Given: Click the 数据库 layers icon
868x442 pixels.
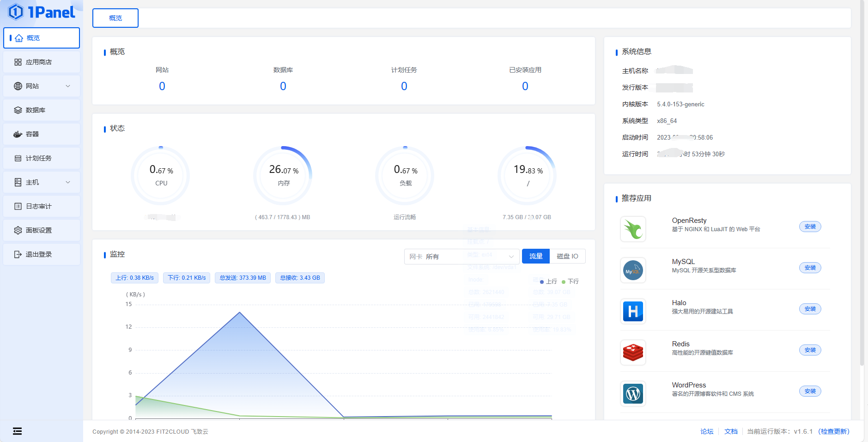Looking at the screenshot, I should (x=18, y=110).
